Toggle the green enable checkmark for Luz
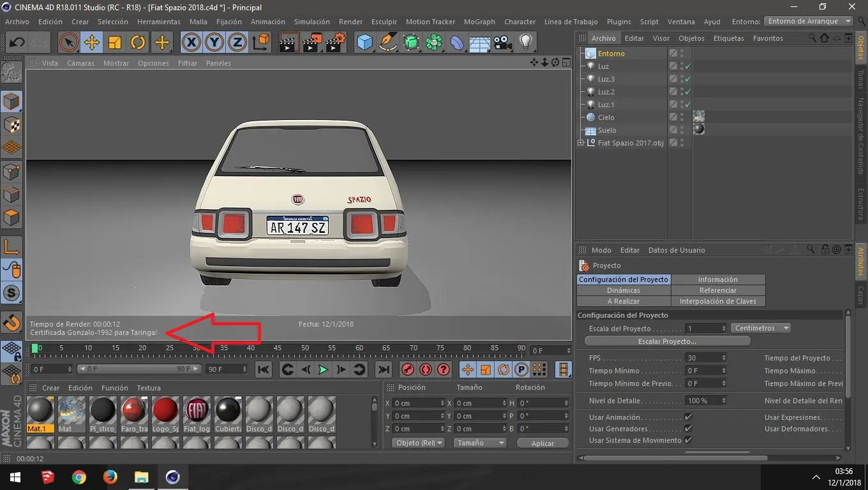 click(x=688, y=66)
